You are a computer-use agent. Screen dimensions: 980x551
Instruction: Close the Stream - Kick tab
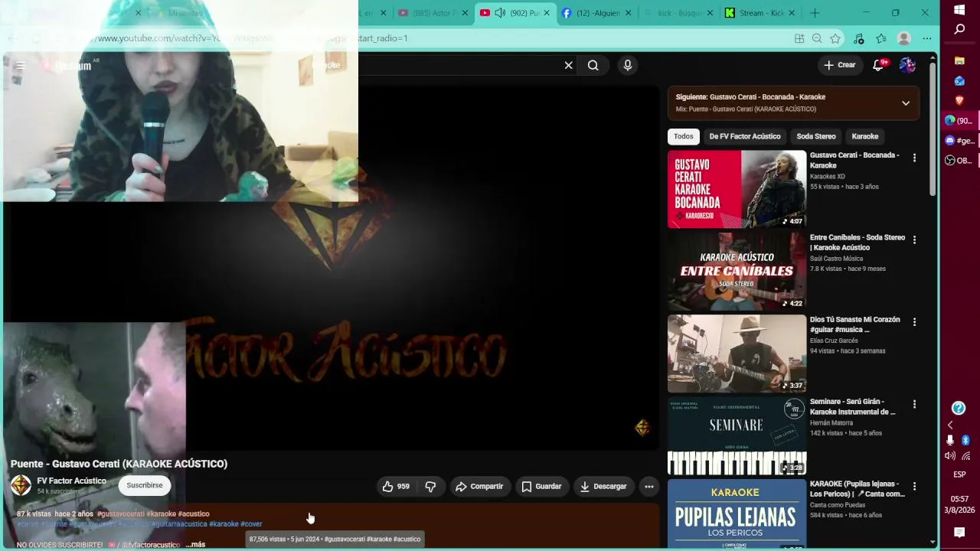(x=792, y=13)
